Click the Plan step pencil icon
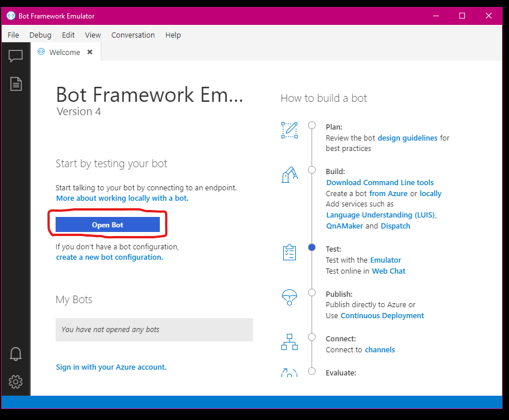509x420 pixels. coord(289,130)
